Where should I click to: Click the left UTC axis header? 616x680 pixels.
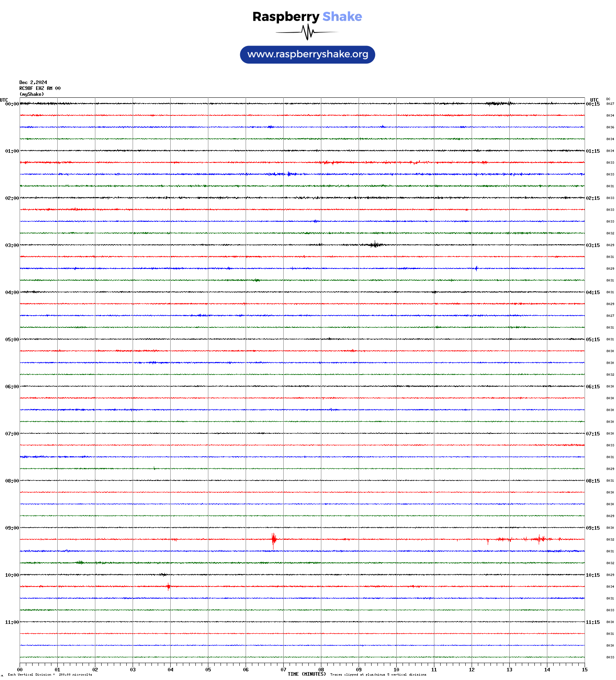pyautogui.click(x=4, y=100)
